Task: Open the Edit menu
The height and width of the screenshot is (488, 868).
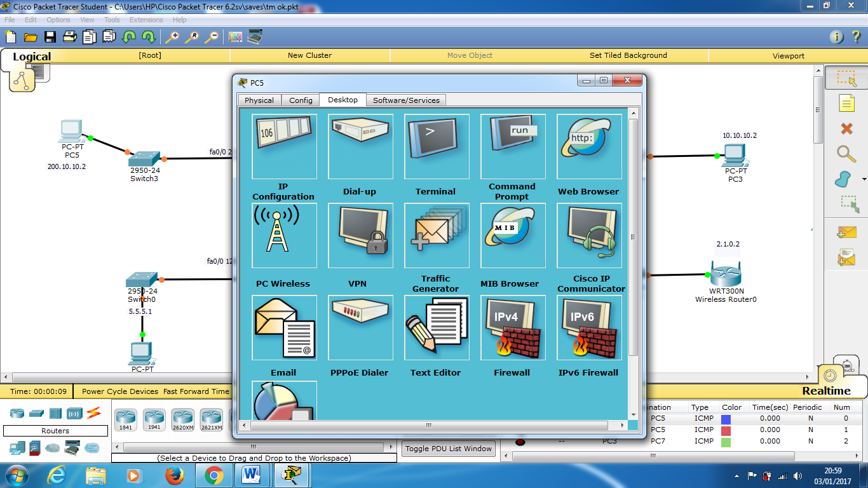Action: pos(31,20)
